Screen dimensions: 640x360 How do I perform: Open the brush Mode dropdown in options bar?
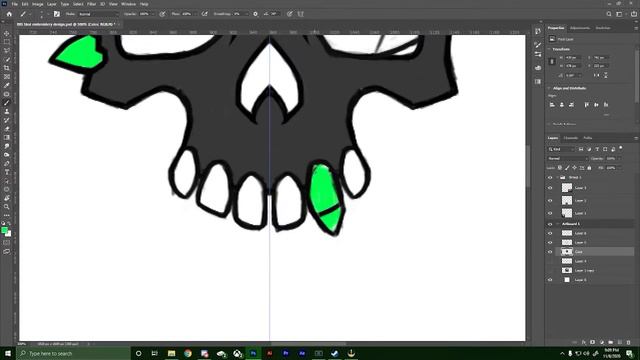pyautogui.click(x=98, y=14)
